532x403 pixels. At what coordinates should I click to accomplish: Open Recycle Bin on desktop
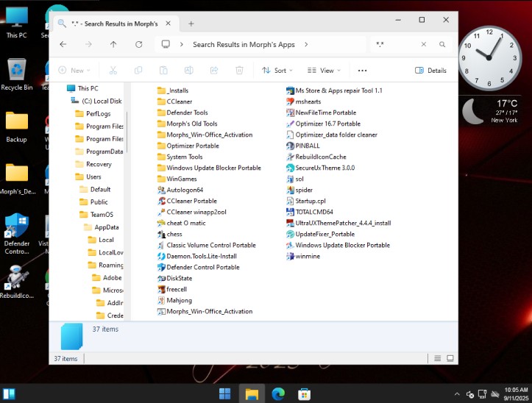(17, 74)
